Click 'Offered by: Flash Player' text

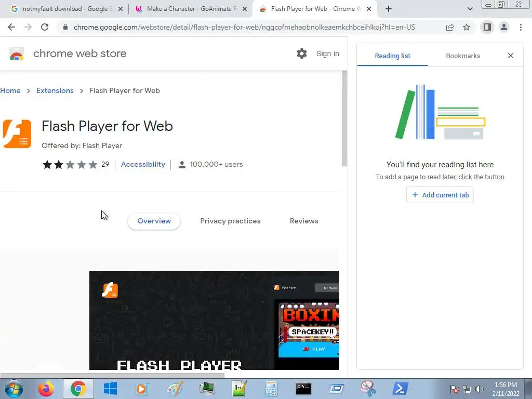[x=82, y=145]
